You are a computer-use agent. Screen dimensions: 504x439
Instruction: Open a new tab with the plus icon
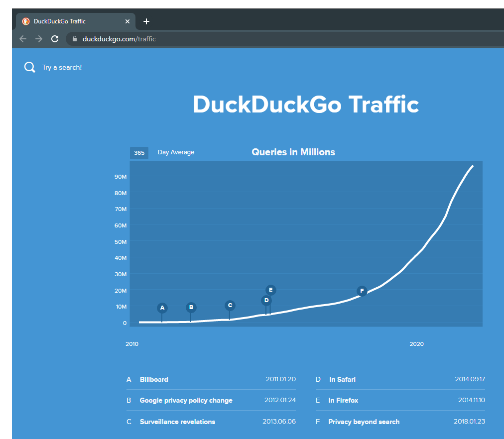146,21
